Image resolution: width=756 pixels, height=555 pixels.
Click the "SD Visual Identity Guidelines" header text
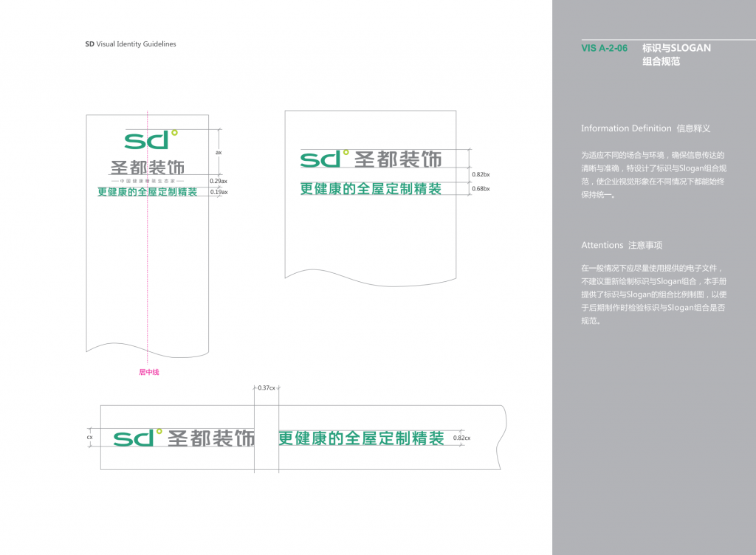coord(131,44)
